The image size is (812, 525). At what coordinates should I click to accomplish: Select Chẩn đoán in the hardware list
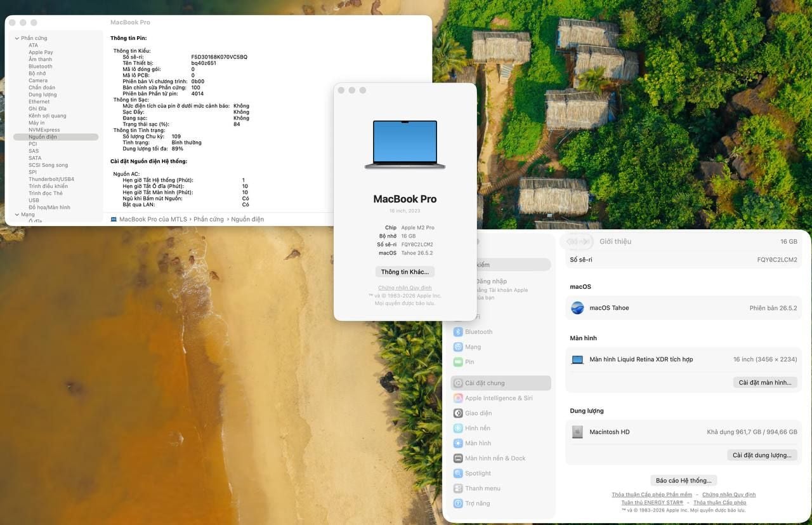point(42,88)
